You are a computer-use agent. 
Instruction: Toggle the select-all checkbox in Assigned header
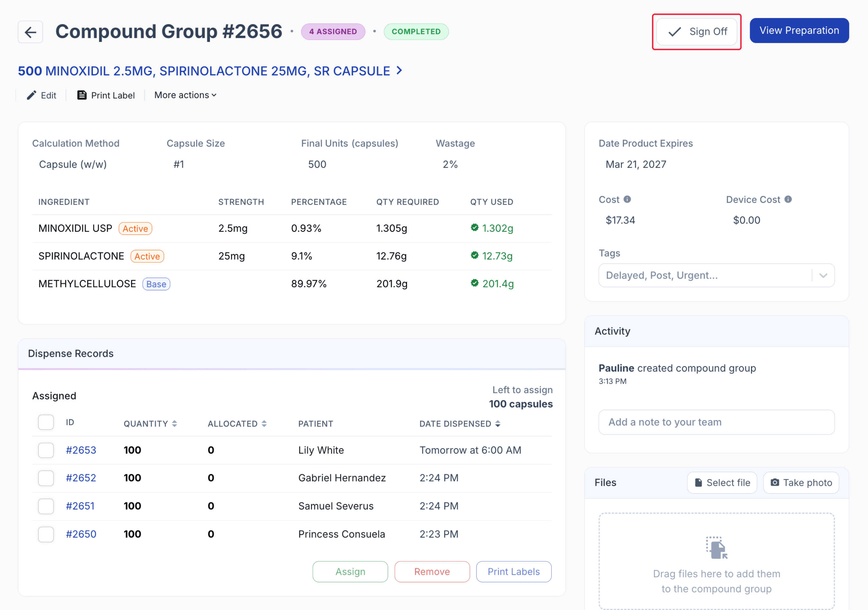[x=46, y=422]
